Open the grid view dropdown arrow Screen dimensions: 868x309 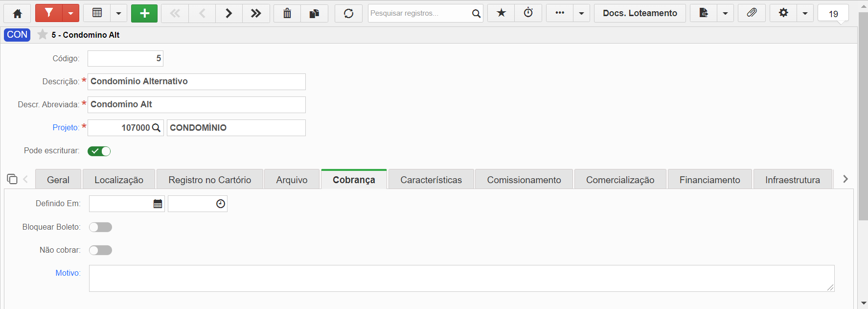point(118,13)
